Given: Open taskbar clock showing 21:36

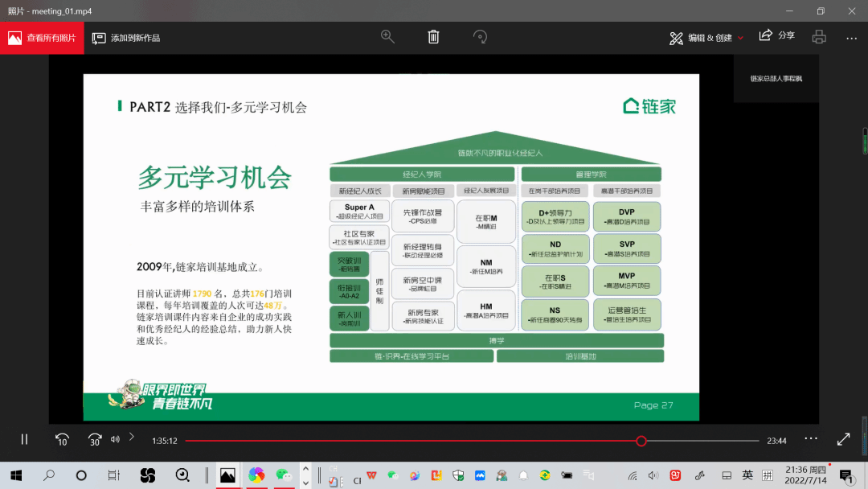Looking at the screenshot, I should pos(806,475).
